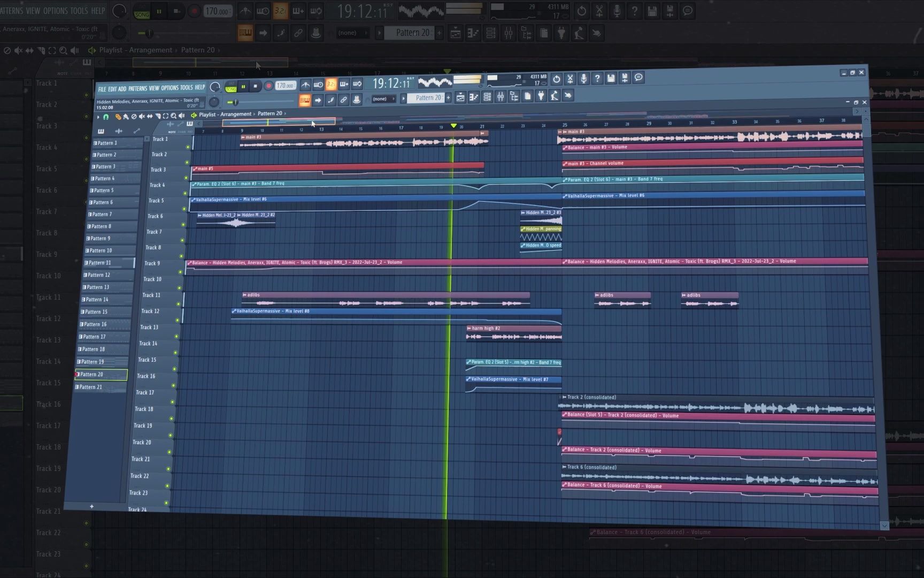The width and height of the screenshot is (924, 578).
Task: Enable the countdown before recording toggle
Action: click(332, 85)
